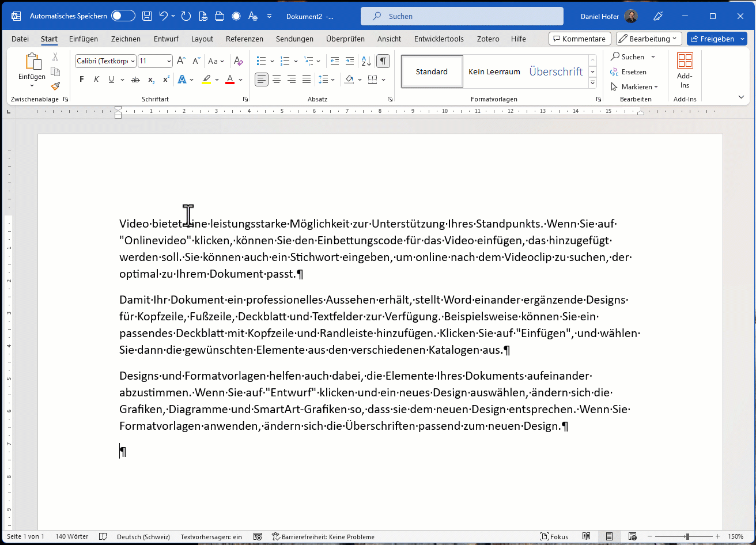Click the strikethrough text icon
This screenshot has height=545, width=756.
click(x=135, y=80)
